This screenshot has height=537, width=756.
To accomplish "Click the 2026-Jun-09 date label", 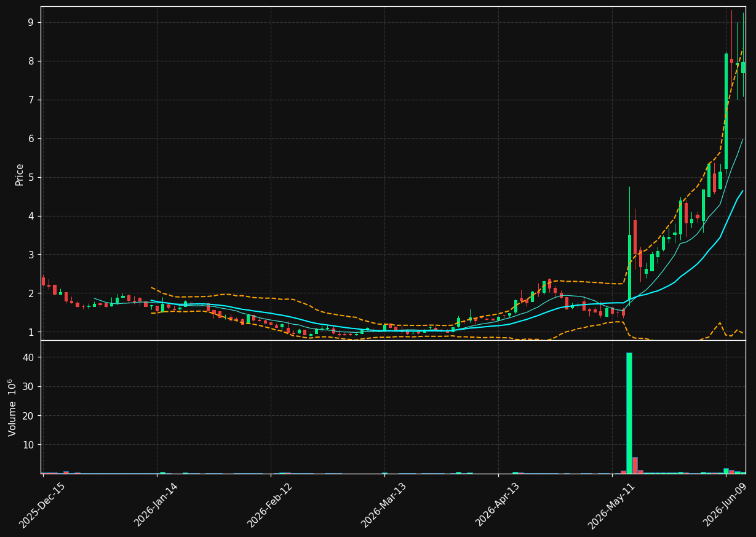I will [x=725, y=505].
